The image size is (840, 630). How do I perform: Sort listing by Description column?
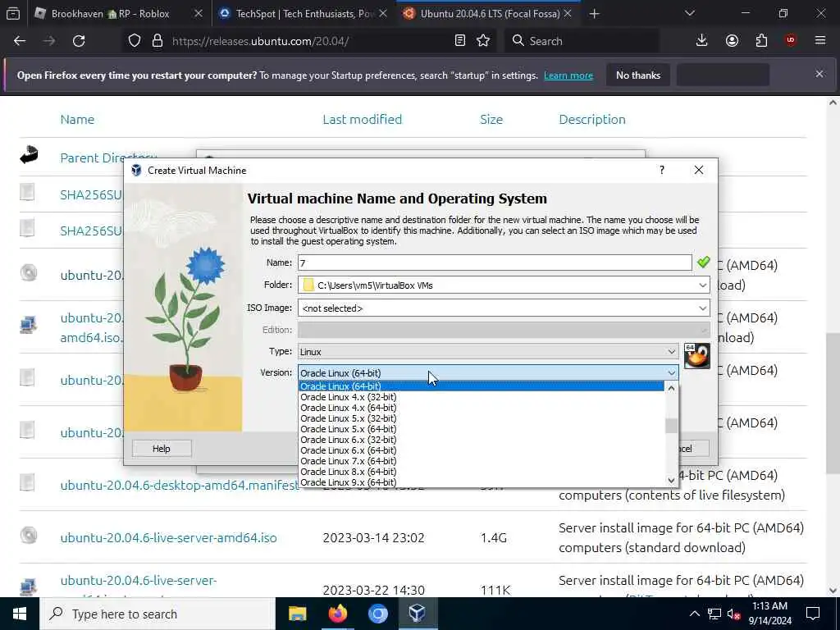(592, 120)
